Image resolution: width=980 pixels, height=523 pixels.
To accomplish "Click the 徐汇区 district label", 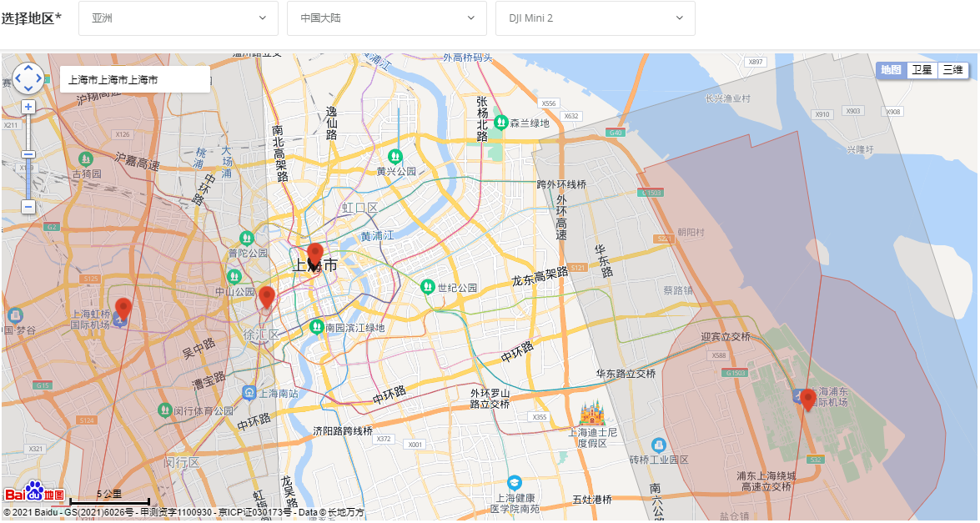I will (x=260, y=335).
